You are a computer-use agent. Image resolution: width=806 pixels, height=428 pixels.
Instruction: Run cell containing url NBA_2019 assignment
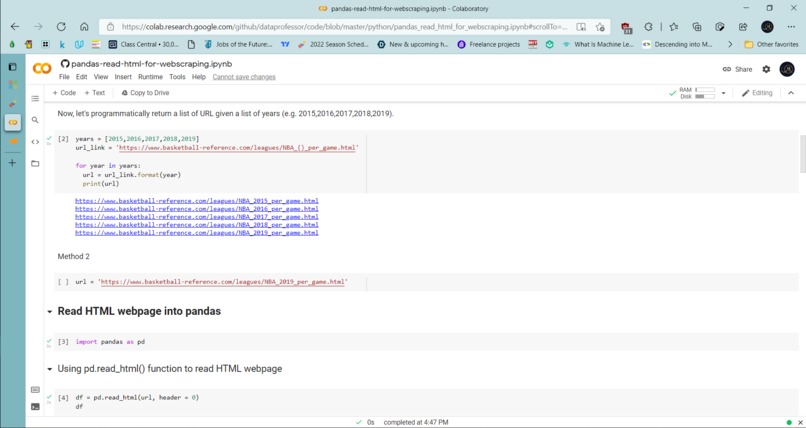63,282
